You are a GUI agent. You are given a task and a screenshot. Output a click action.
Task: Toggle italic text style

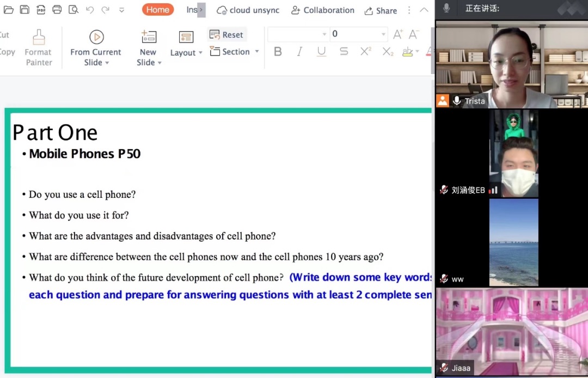[299, 51]
